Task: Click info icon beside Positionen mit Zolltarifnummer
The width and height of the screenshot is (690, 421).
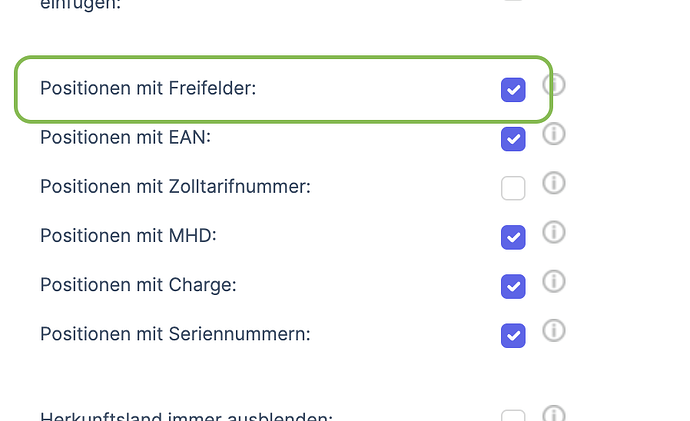Action: tap(554, 183)
